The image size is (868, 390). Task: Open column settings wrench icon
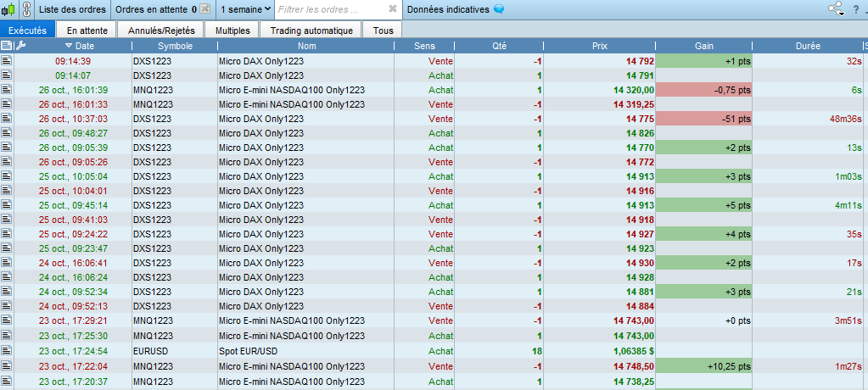click(x=20, y=46)
